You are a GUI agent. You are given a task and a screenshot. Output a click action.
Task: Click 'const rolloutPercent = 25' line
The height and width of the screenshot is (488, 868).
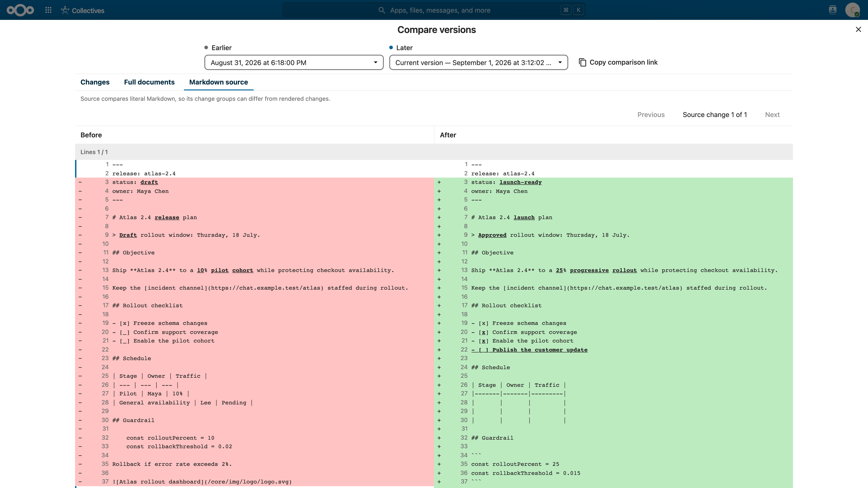pyautogui.click(x=515, y=465)
